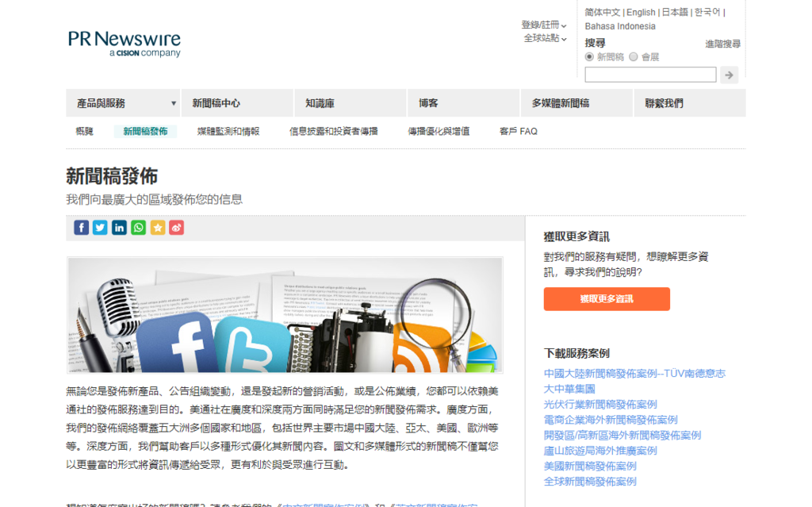Viewport: 812px width, 507px height.
Task: Share page via WhatsApp icon
Action: tap(138, 228)
